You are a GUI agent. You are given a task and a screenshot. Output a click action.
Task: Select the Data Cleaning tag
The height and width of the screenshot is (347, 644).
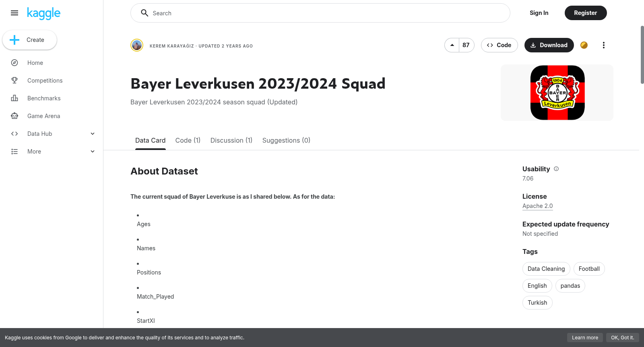pos(546,269)
